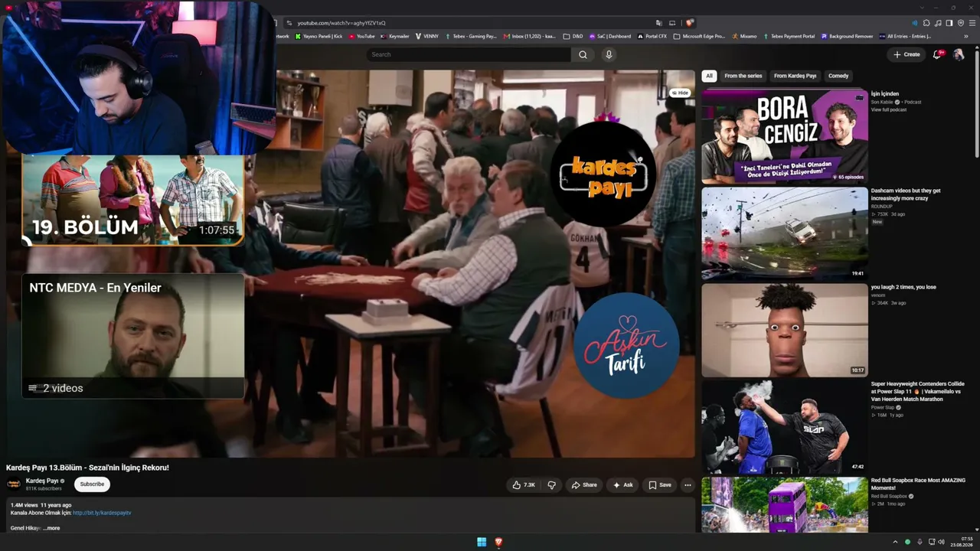The image size is (980, 551).
Task: Open the Bora Cengiz podcast thumbnail
Action: click(785, 136)
